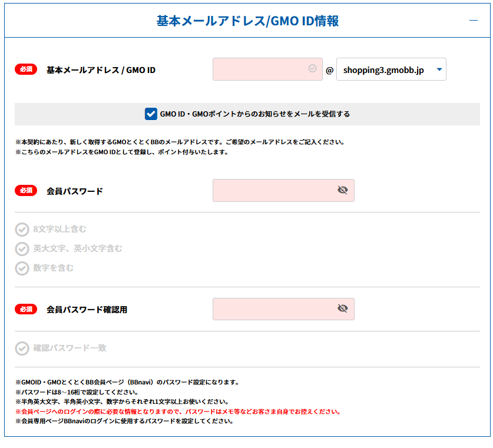Click the 必須 badge beside 基本メールアドレス
The image size is (493, 448).
(26, 69)
